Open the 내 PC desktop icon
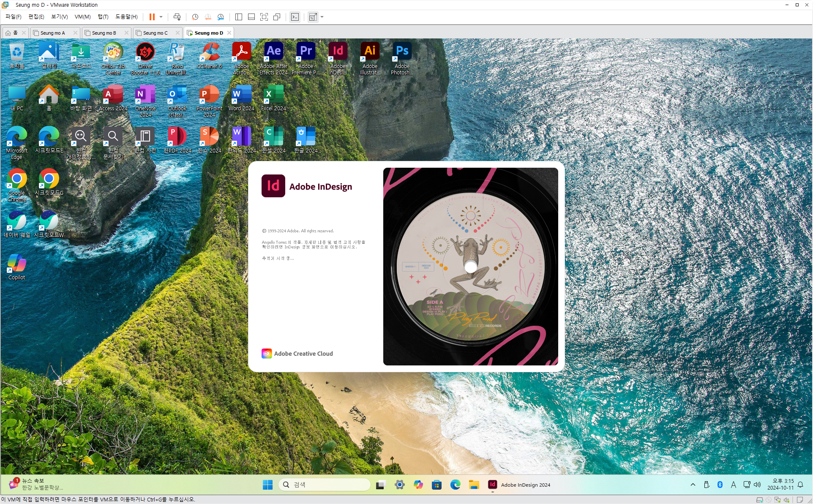The width and height of the screenshot is (813, 504). coord(16,98)
